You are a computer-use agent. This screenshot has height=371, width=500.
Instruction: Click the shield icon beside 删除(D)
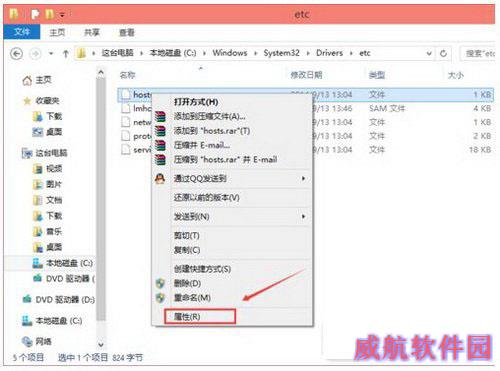[x=160, y=284]
